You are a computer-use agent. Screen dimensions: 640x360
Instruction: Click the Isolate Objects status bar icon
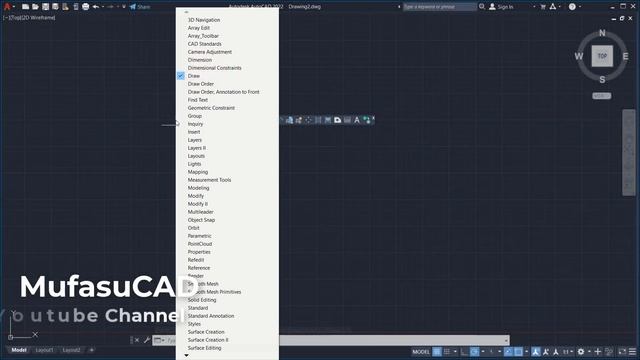(x=609, y=351)
